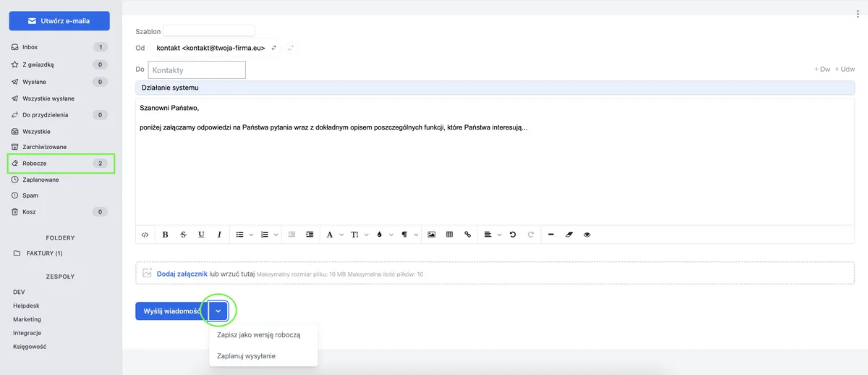Open paragraph format tool
This screenshot has height=375, width=868.
404,235
